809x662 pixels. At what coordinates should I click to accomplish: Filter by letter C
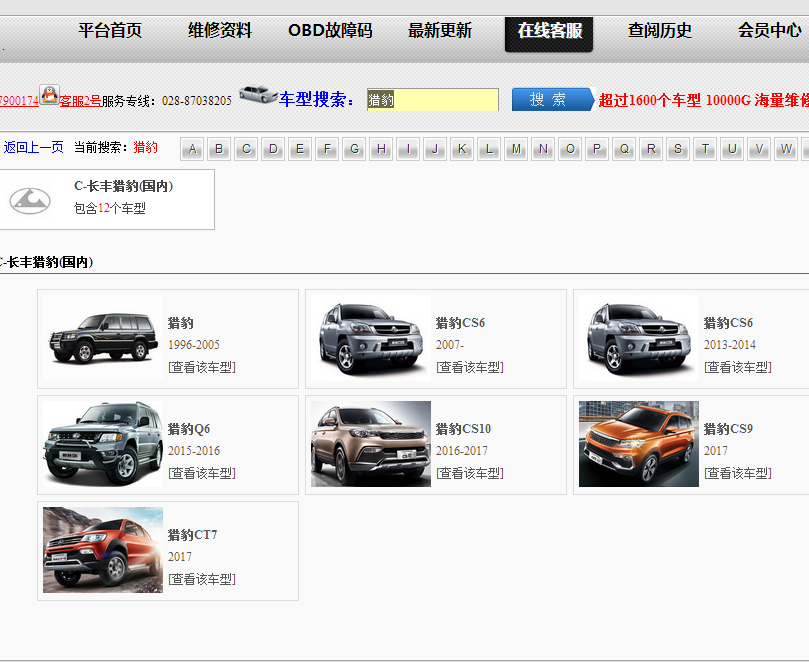pyautogui.click(x=246, y=149)
